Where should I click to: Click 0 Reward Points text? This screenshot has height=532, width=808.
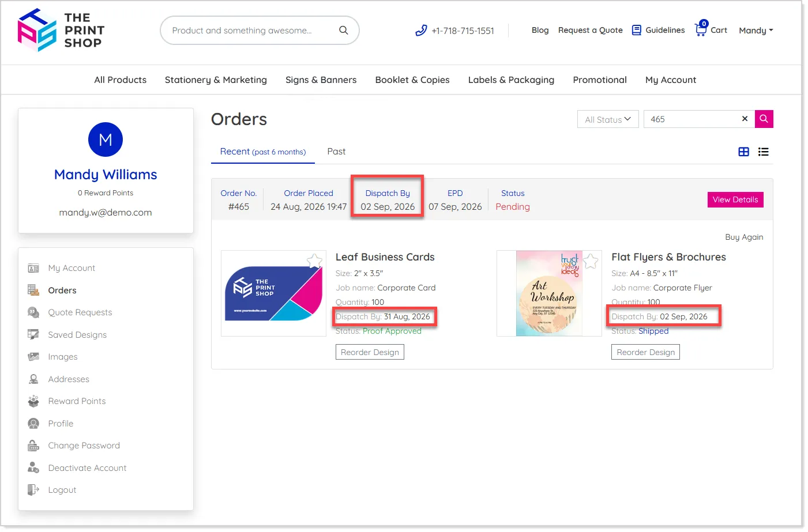(x=106, y=193)
